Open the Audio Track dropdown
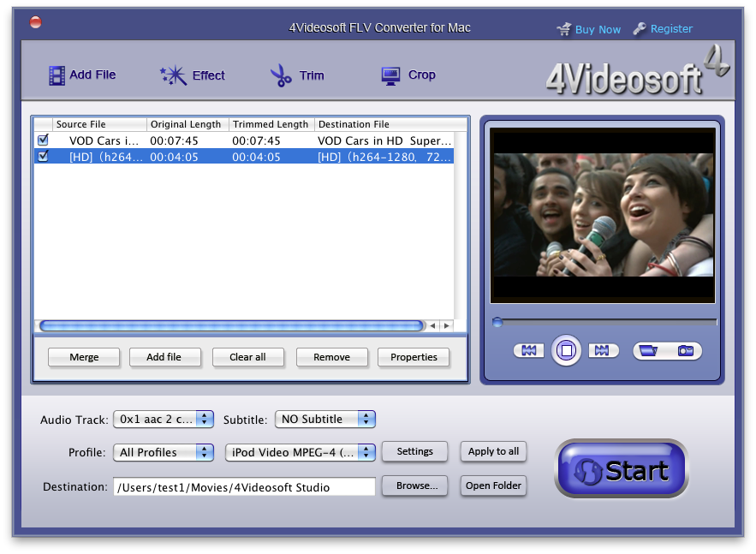 click(x=164, y=419)
